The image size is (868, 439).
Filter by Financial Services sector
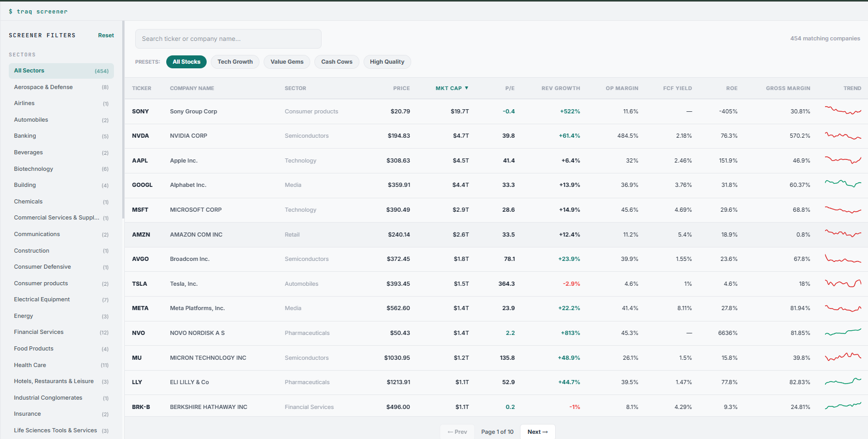coord(61,332)
